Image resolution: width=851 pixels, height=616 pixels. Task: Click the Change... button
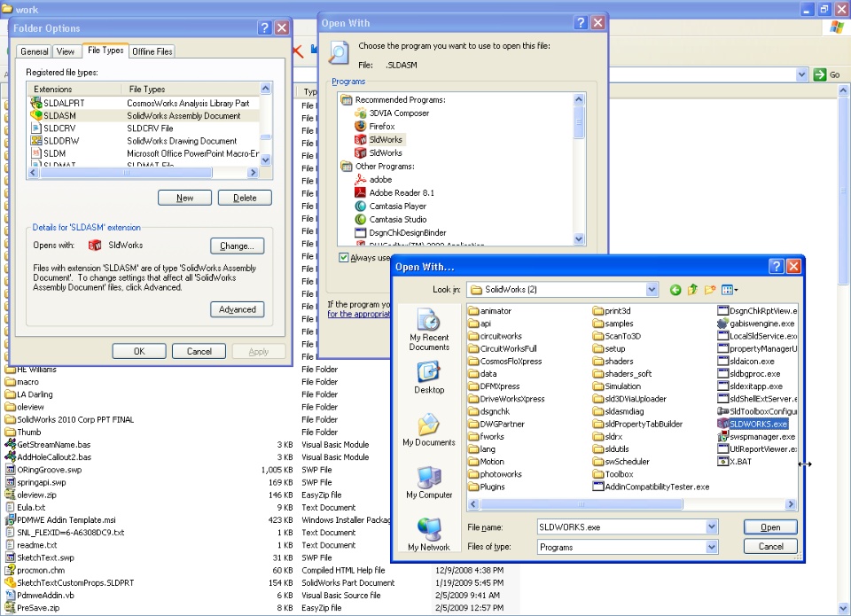click(x=238, y=246)
